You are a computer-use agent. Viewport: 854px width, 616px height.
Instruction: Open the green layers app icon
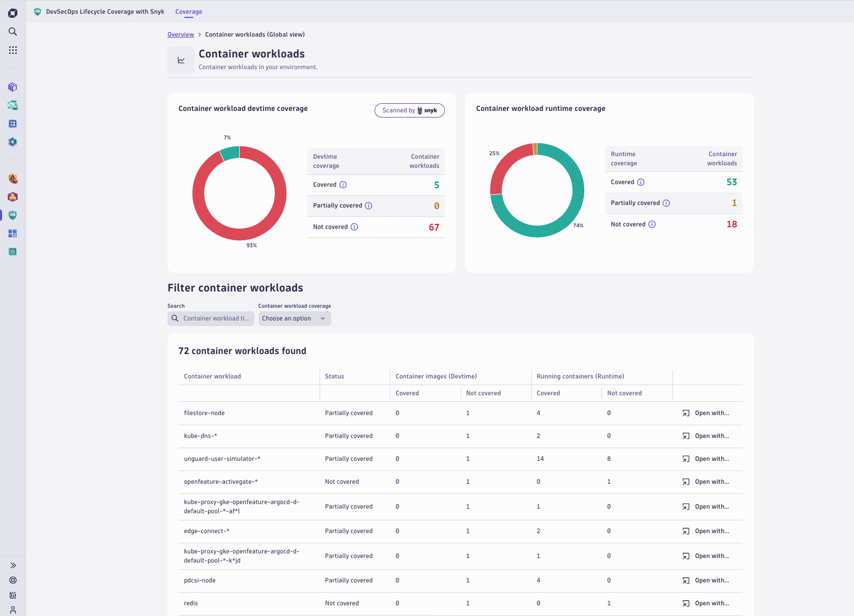(x=13, y=252)
